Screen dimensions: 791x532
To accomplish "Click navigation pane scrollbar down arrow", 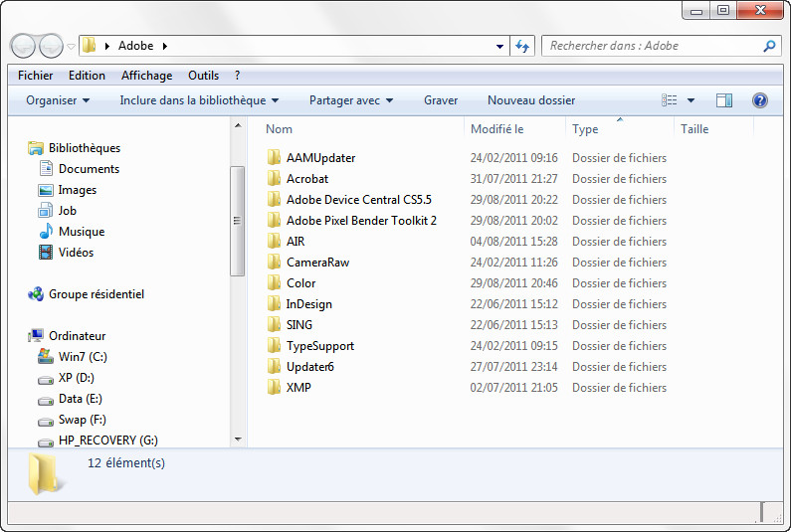I will tap(238, 440).
